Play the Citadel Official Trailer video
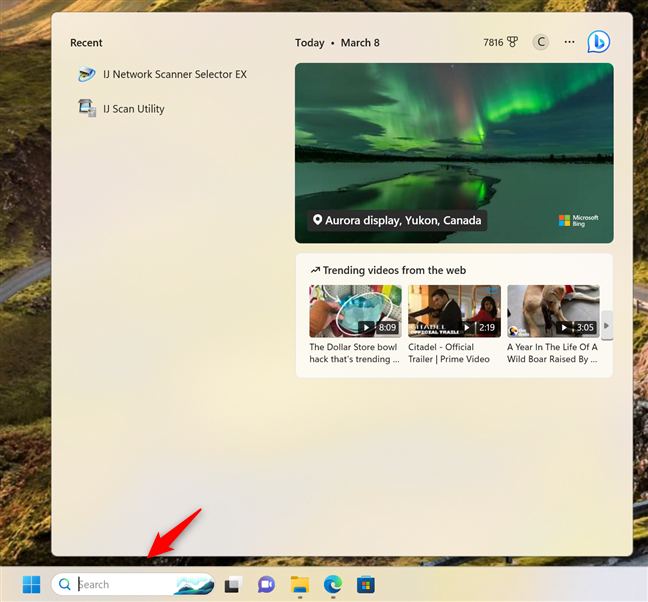Viewport: 648px width, 602px height. 454,311
